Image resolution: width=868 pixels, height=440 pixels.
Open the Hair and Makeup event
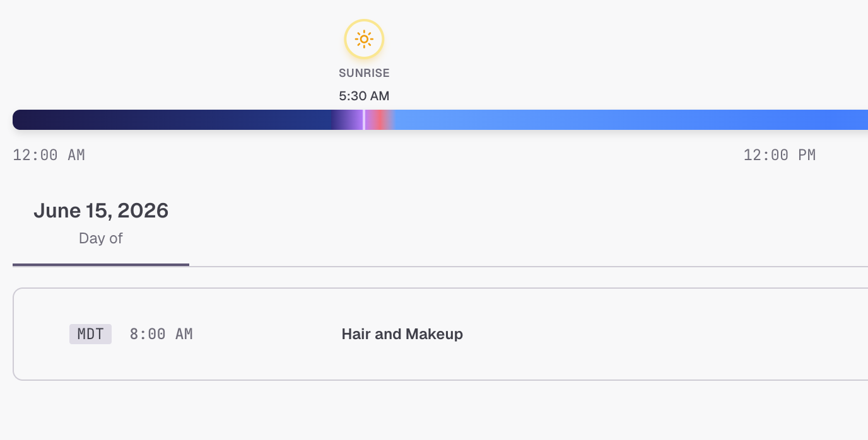pyautogui.click(x=402, y=334)
